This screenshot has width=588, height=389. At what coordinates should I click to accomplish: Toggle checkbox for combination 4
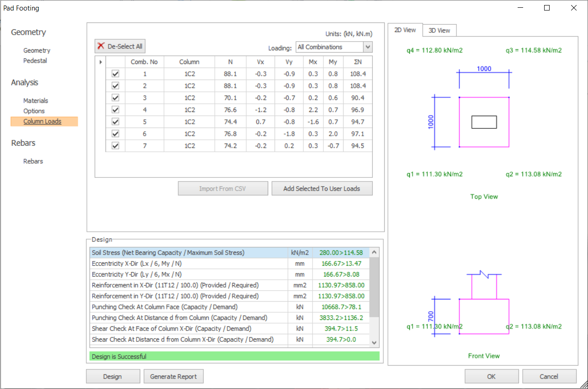click(116, 110)
